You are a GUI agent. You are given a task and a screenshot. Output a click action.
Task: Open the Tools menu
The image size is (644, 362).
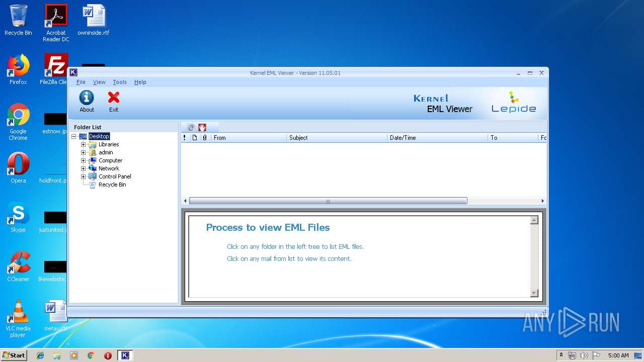pyautogui.click(x=120, y=82)
